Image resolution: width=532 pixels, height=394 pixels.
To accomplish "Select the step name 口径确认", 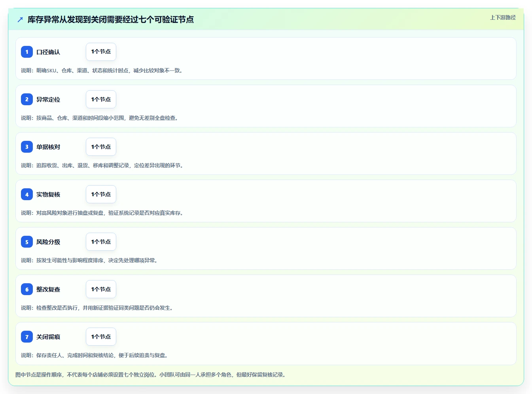I will (x=48, y=52).
